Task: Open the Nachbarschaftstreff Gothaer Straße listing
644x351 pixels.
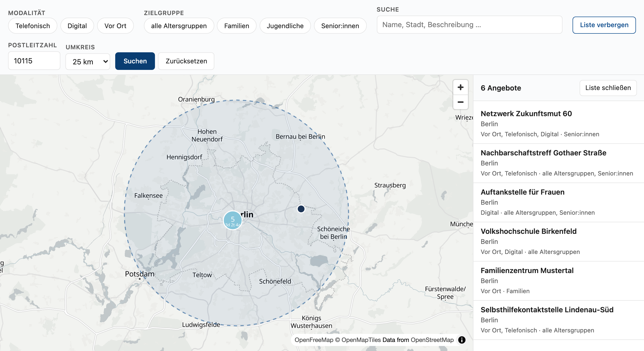Action: coord(558,163)
